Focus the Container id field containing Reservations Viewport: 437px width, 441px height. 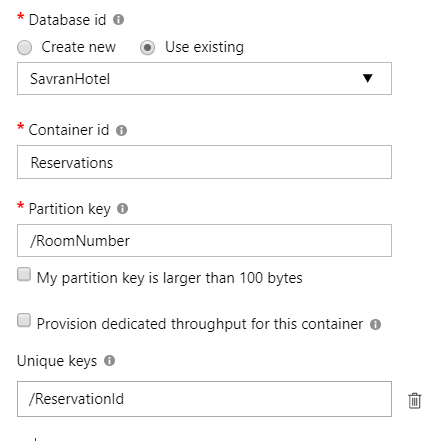point(204,162)
